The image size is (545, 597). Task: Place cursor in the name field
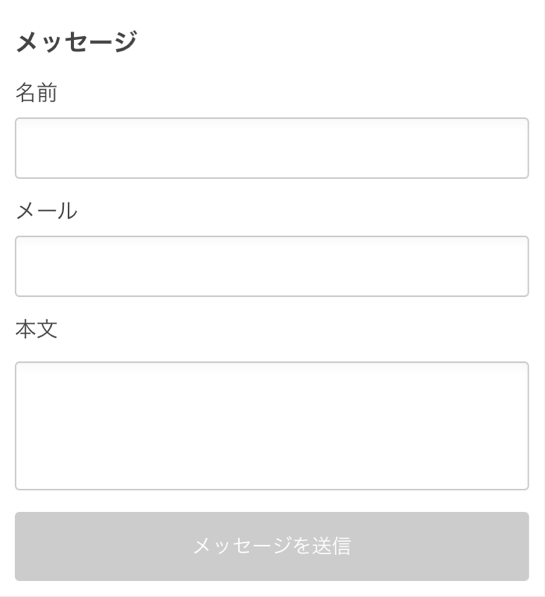click(x=272, y=148)
